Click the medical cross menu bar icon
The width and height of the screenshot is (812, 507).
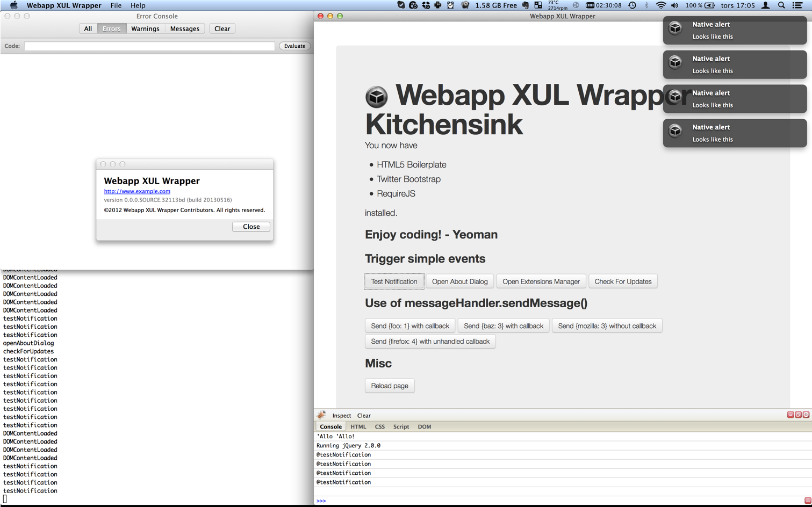pos(438,5)
